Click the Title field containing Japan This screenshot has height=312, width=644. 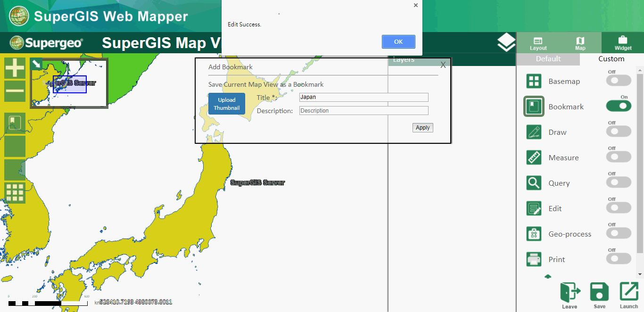pos(364,97)
